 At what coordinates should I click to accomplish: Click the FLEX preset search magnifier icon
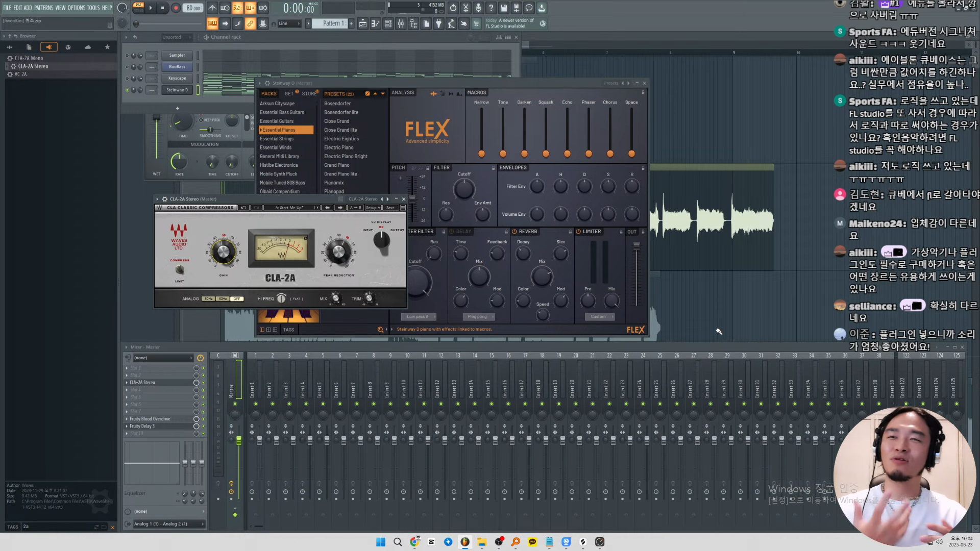pyautogui.click(x=380, y=330)
